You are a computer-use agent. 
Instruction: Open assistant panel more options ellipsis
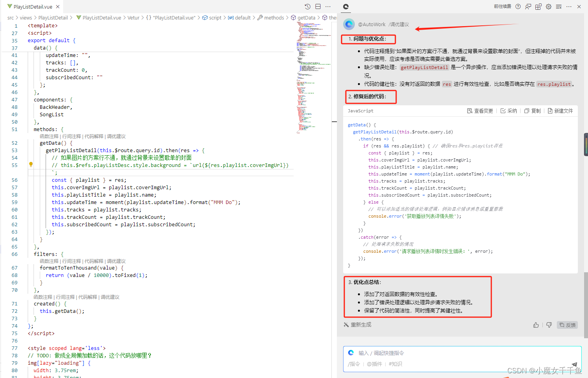[569, 7]
